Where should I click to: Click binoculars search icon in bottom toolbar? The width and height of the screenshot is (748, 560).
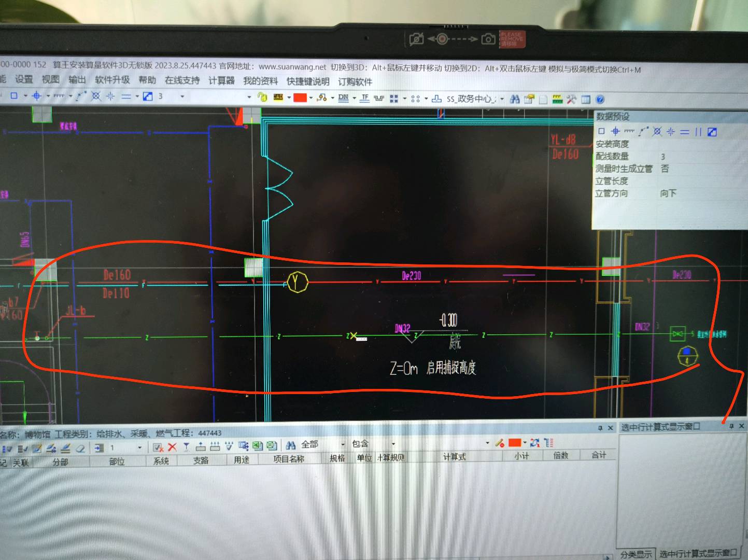pos(290,445)
